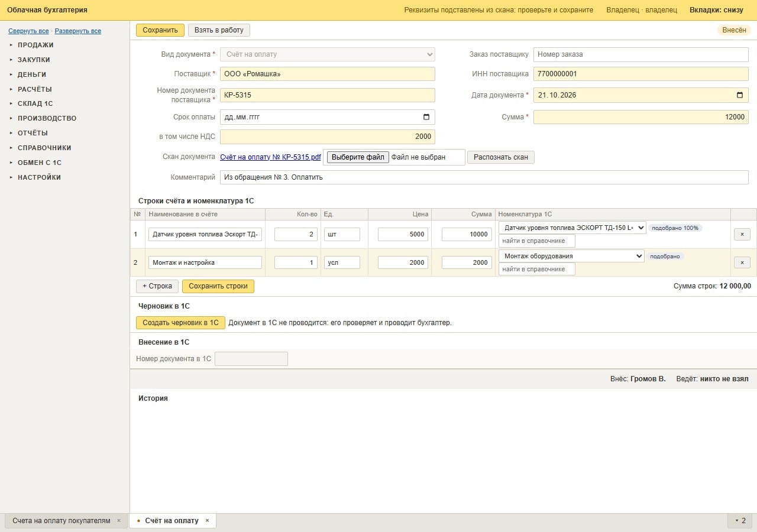Click the yellow Сохранить button

pyautogui.click(x=160, y=30)
